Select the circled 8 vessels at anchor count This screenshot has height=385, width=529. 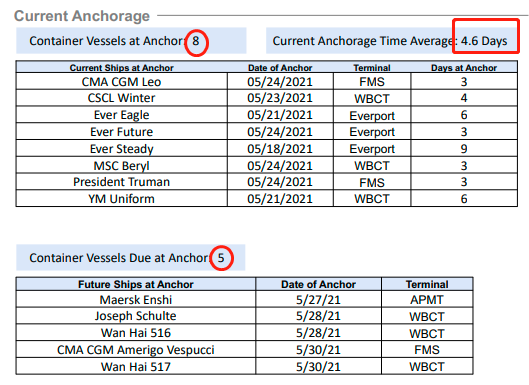(x=196, y=42)
